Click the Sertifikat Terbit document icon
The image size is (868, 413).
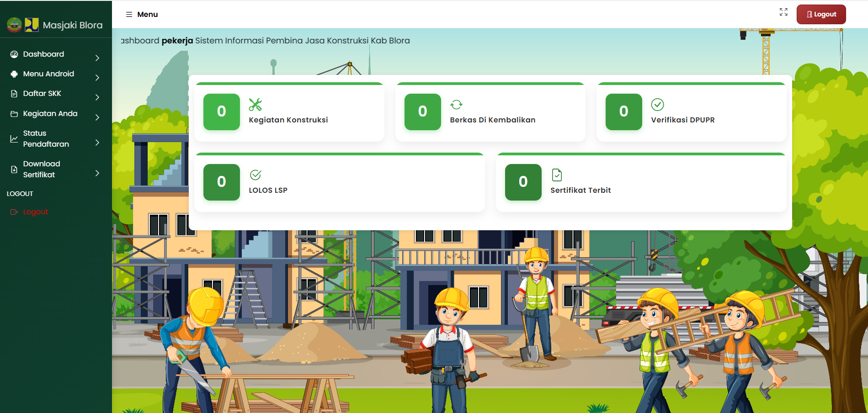[557, 175]
